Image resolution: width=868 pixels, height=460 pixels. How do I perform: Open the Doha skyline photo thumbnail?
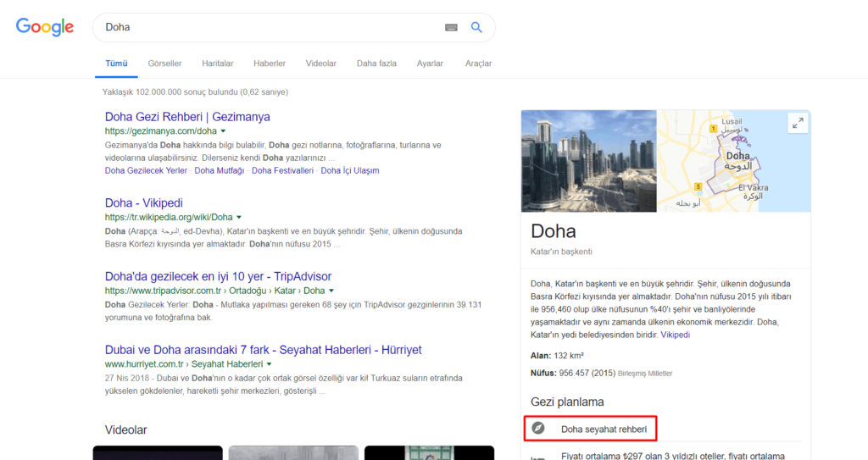pyautogui.click(x=588, y=161)
